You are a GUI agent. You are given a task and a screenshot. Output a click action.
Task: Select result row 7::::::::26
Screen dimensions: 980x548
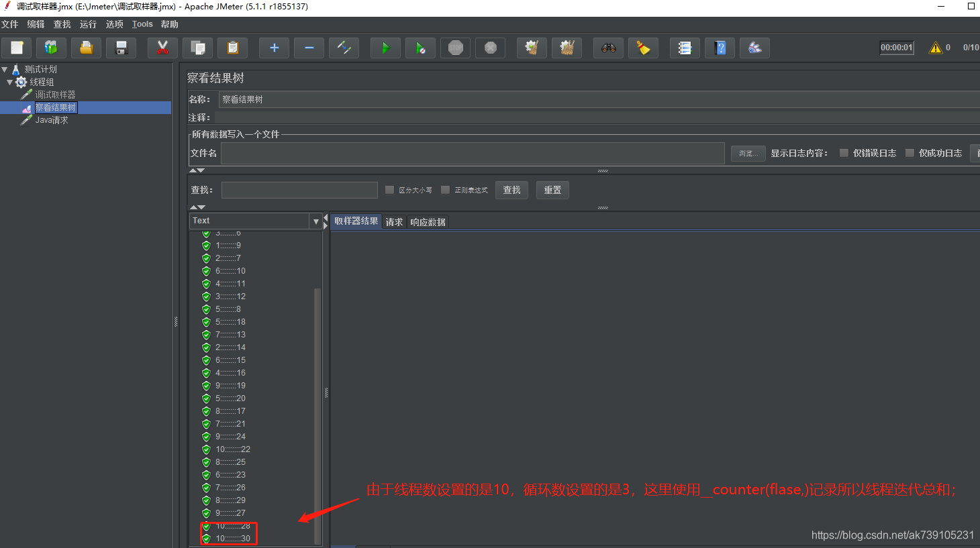pos(230,488)
